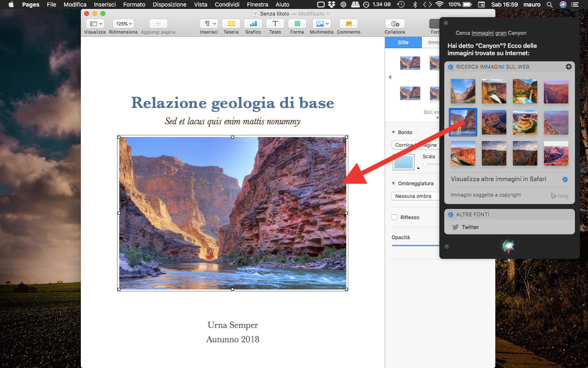Open the 125% zoom dropdown

point(123,24)
